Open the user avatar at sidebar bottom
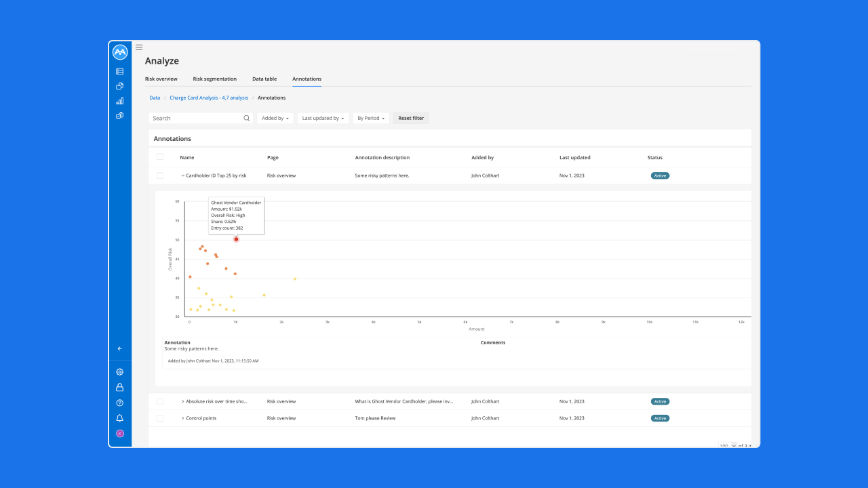This screenshot has height=488, width=868. click(120, 434)
